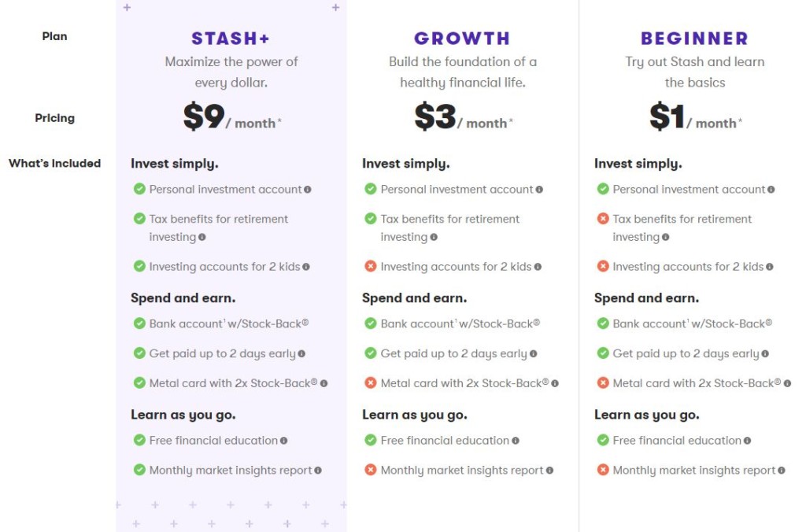This screenshot has width=806, height=532.
Task: Click info icon next to Beginner Investing accounts for 2 kids
Action: pyautogui.click(x=770, y=267)
